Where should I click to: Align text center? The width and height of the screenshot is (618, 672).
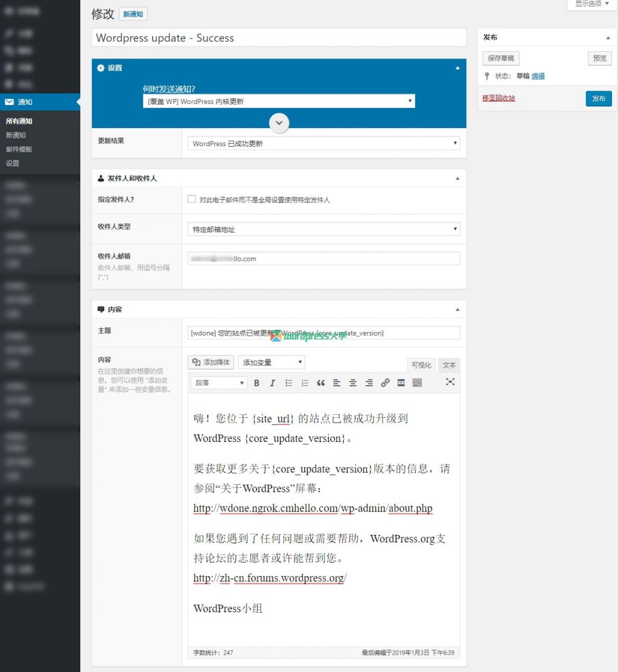tap(353, 383)
